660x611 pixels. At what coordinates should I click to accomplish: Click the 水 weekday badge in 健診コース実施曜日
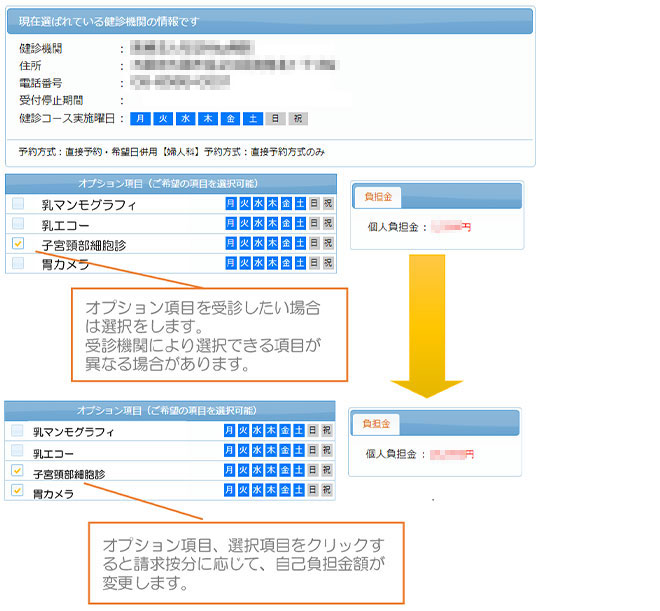coord(186,119)
